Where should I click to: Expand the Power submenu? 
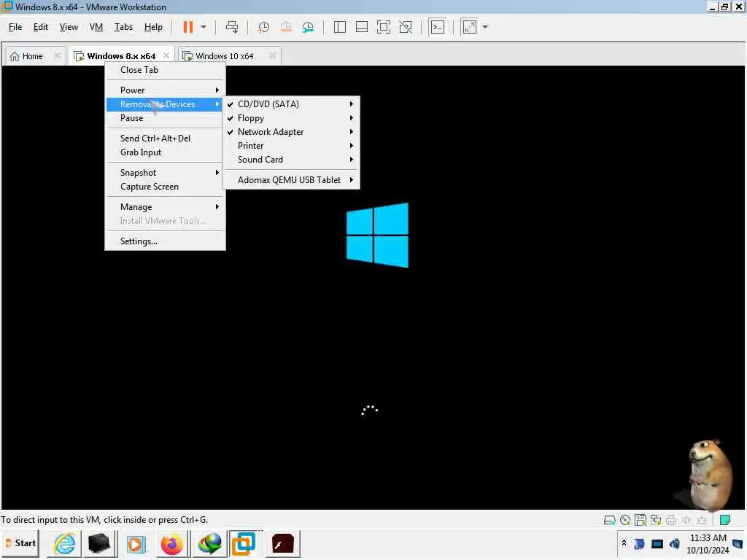[x=165, y=90]
